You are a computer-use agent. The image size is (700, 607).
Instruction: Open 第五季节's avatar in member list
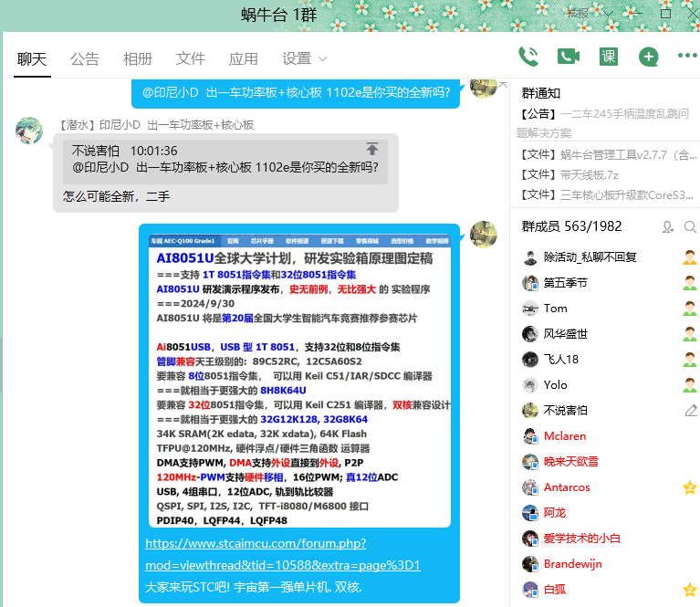530,283
